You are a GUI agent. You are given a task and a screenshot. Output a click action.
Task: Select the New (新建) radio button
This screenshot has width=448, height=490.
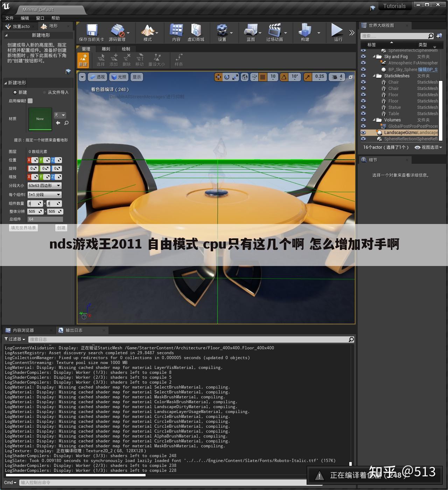pyautogui.click(x=15, y=92)
